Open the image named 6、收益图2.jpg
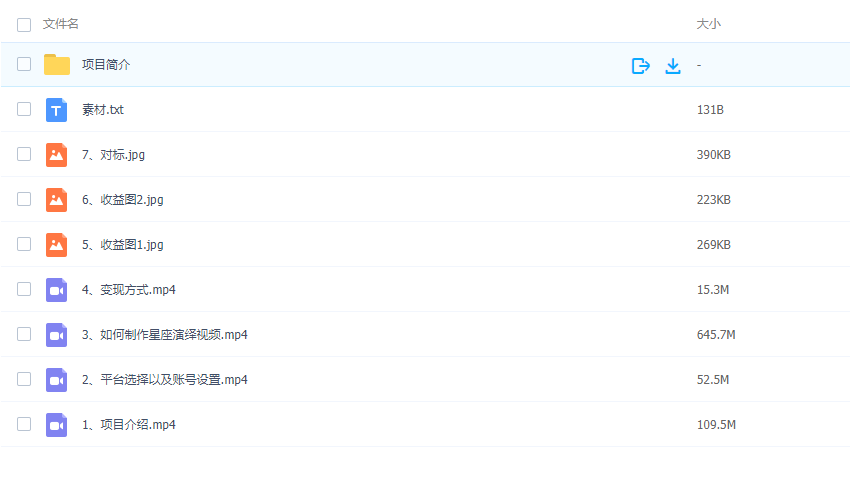The image size is (850, 479). tap(123, 200)
